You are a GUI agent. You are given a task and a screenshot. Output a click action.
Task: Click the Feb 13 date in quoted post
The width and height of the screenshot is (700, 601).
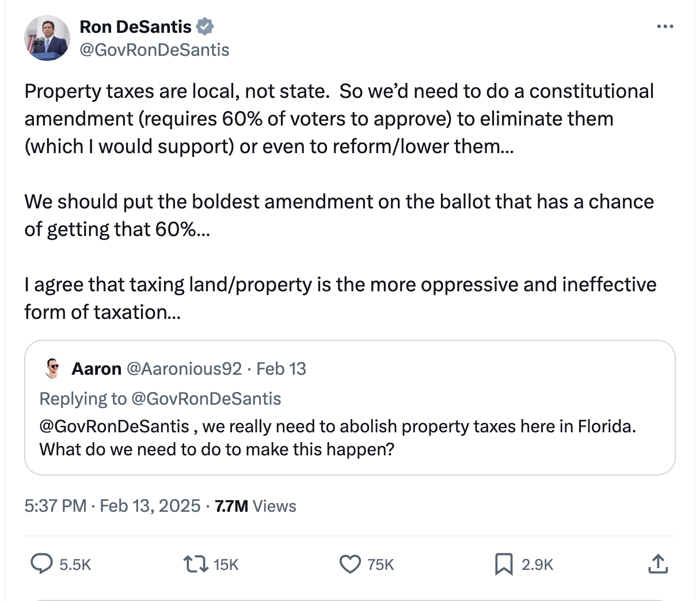(281, 368)
